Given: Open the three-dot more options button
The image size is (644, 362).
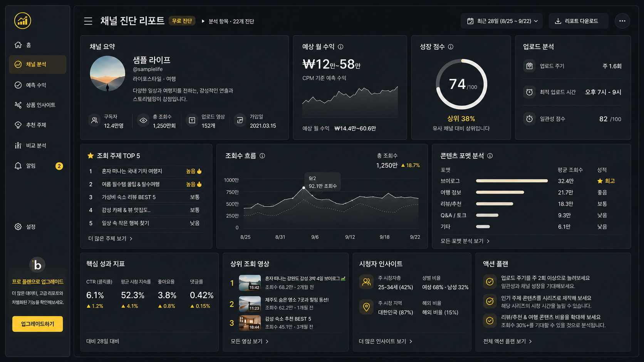Looking at the screenshot, I should click(622, 21).
